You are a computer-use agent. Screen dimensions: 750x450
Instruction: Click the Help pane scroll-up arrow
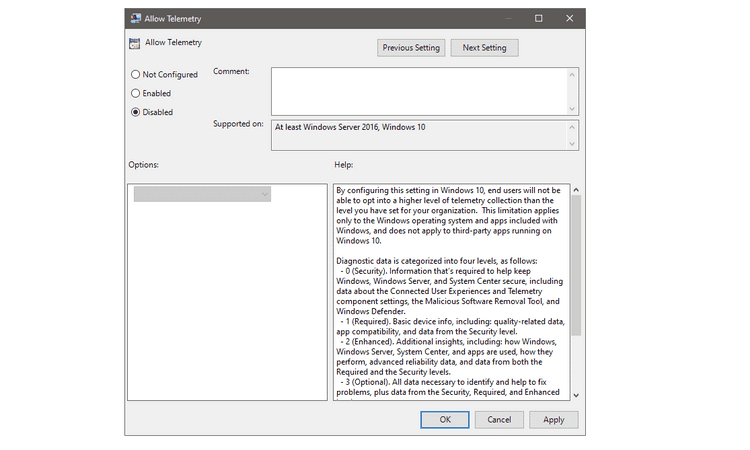574,190
